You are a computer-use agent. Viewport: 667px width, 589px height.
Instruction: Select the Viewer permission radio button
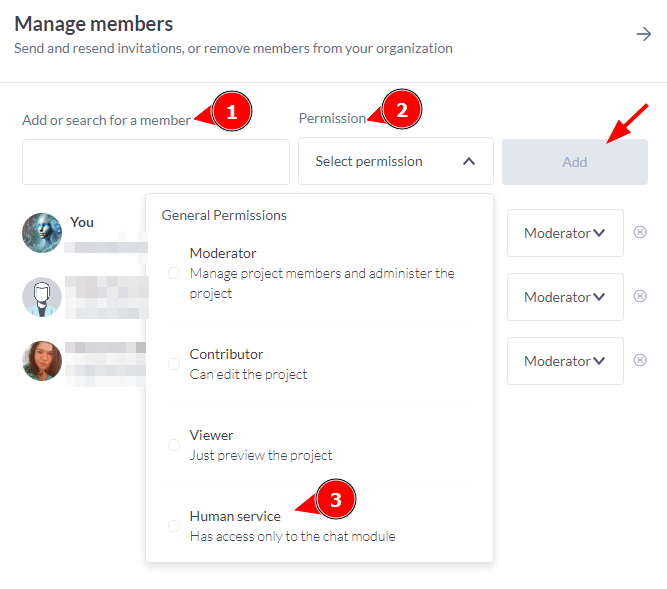[x=174, y=445]
